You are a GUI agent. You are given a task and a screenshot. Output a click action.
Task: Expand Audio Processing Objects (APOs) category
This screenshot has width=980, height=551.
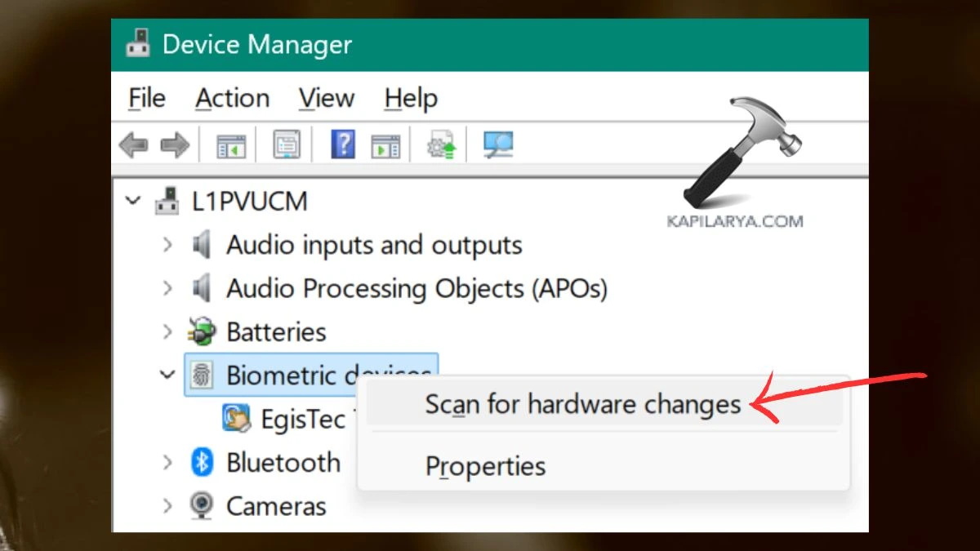[167, 288]
